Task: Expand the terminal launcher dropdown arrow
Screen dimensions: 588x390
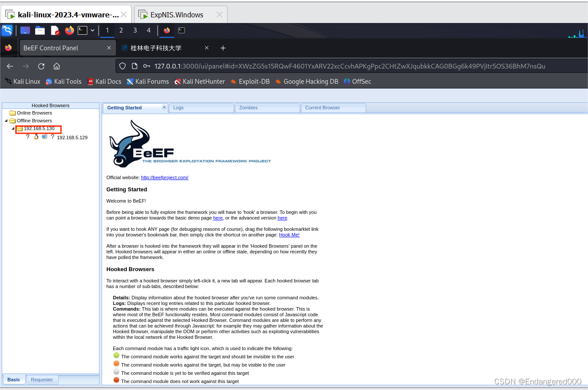Action: (x=92, y=30)
